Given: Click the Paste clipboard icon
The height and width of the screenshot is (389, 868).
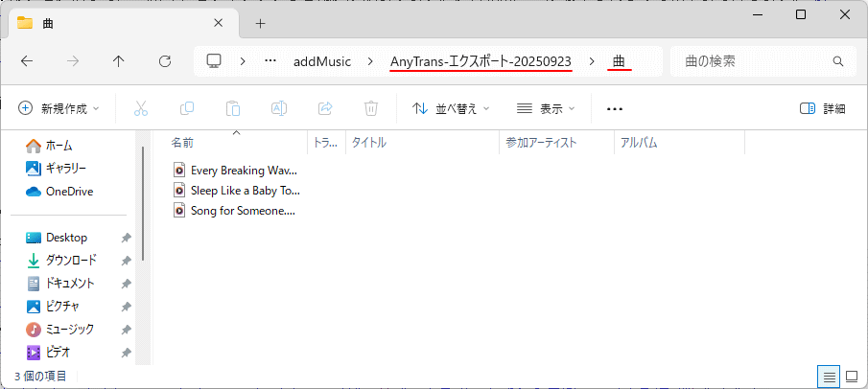Looking at the screenshot, I should pos(233,108).
